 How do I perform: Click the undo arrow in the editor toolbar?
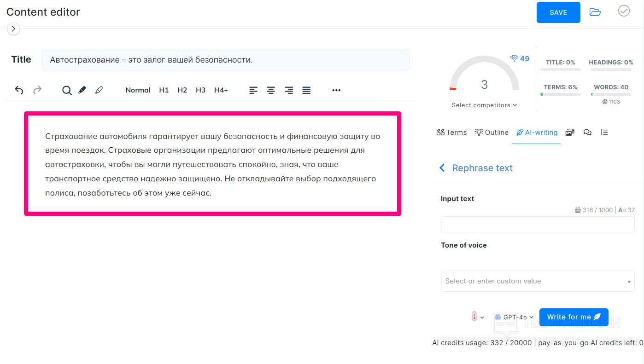19,90
